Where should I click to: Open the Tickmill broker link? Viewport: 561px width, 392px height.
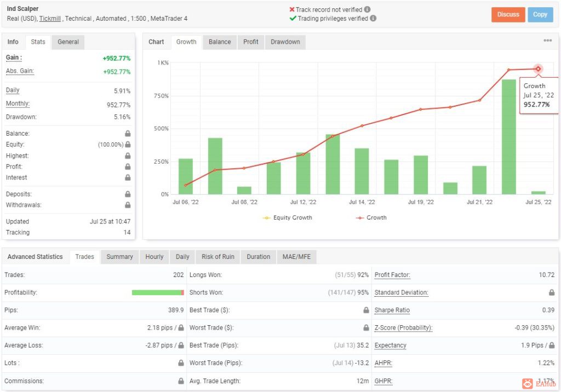[x=50, y=19]
